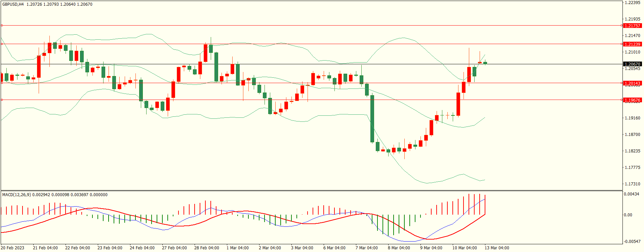The image size is (644, 252).
Task: Click the 1.19160 price axis label
Action: (632, 118)
